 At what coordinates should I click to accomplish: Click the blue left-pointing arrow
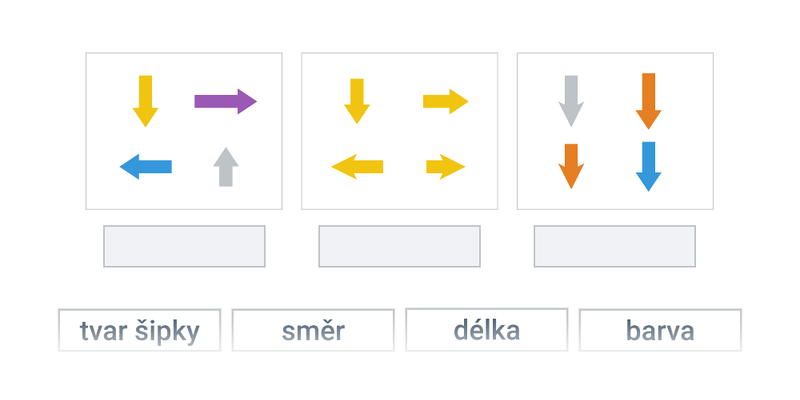145,167
